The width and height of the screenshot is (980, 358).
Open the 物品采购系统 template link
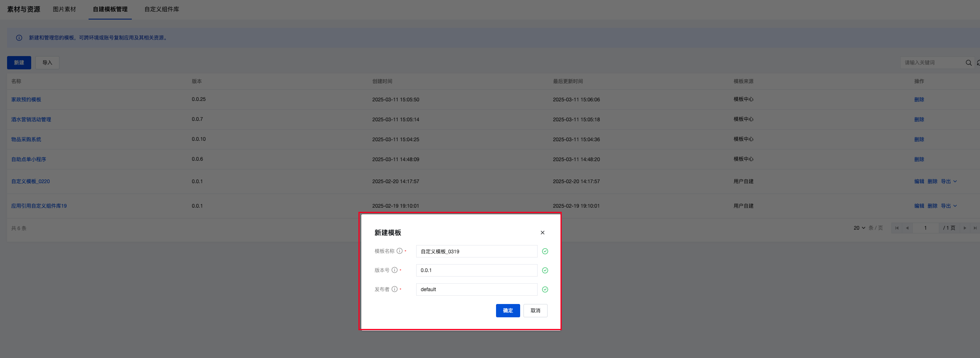coord(26,140)
